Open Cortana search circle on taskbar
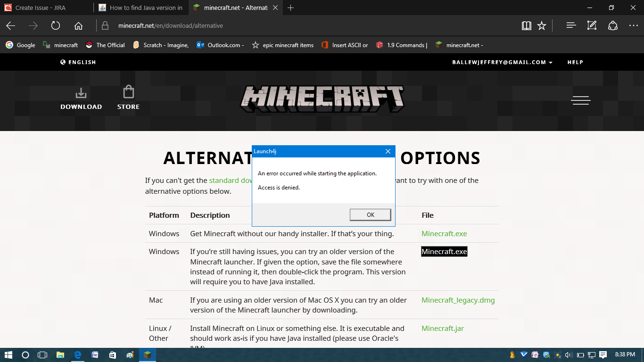The height and width of the screenshot is (362, 644). coord(25,355)
